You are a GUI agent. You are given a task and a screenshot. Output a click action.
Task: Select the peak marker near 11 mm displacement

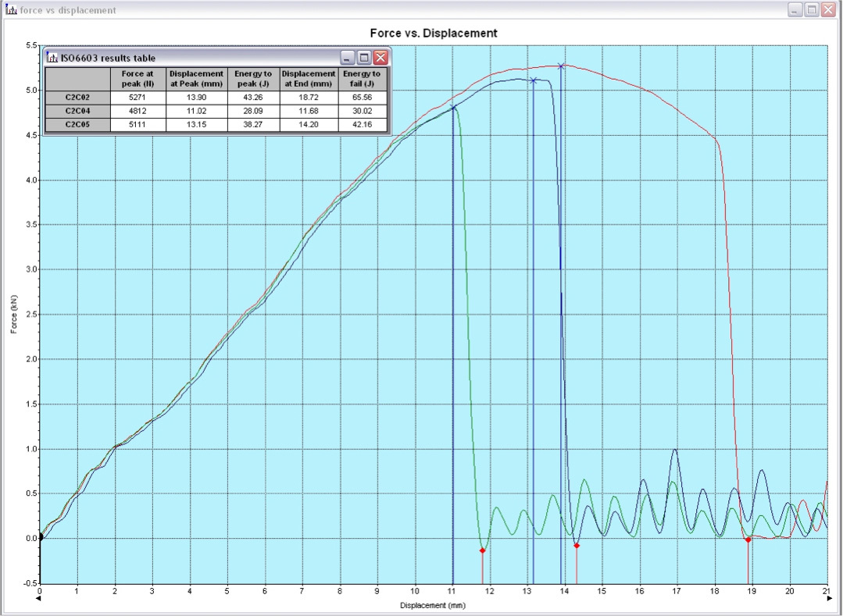453,108
